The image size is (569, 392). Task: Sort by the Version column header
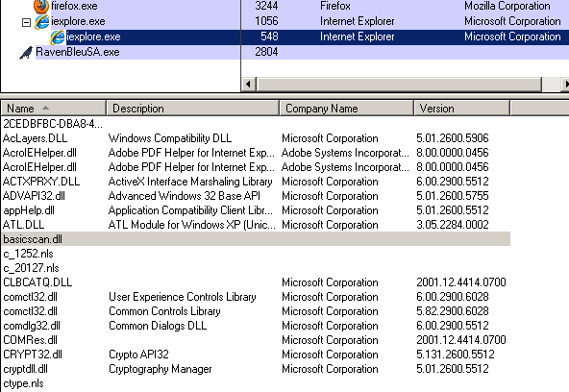(462, 108)
